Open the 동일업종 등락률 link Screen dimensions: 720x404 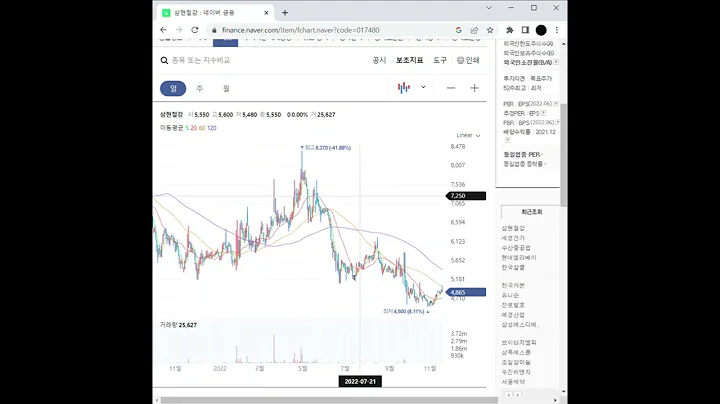click(x=525, y=164)
